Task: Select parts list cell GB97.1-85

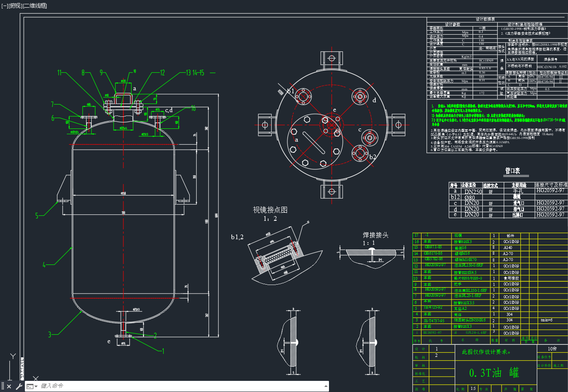Action: [433, 247]
